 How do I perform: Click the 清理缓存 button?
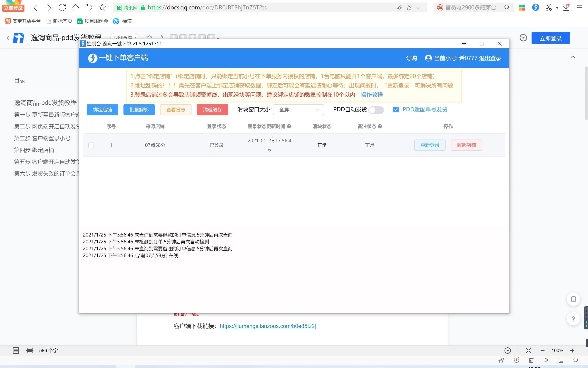(212, 110)
